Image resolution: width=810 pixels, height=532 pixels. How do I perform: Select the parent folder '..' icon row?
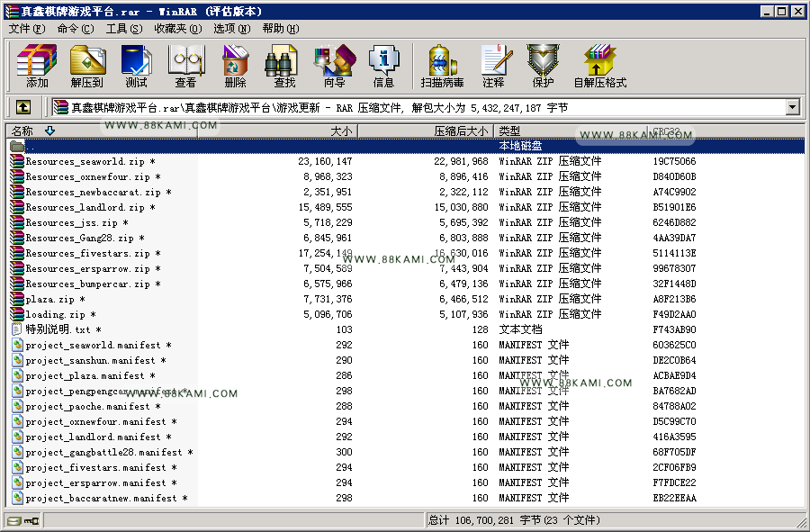406,146
